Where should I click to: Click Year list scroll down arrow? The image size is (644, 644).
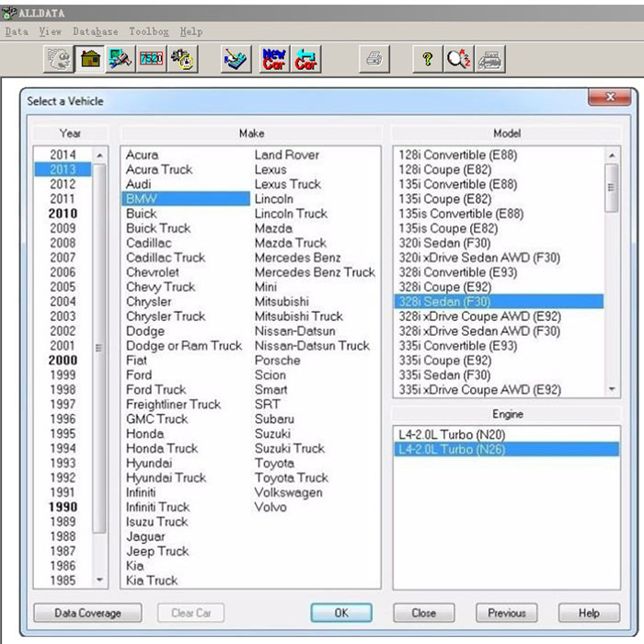[x=99, y=580]
